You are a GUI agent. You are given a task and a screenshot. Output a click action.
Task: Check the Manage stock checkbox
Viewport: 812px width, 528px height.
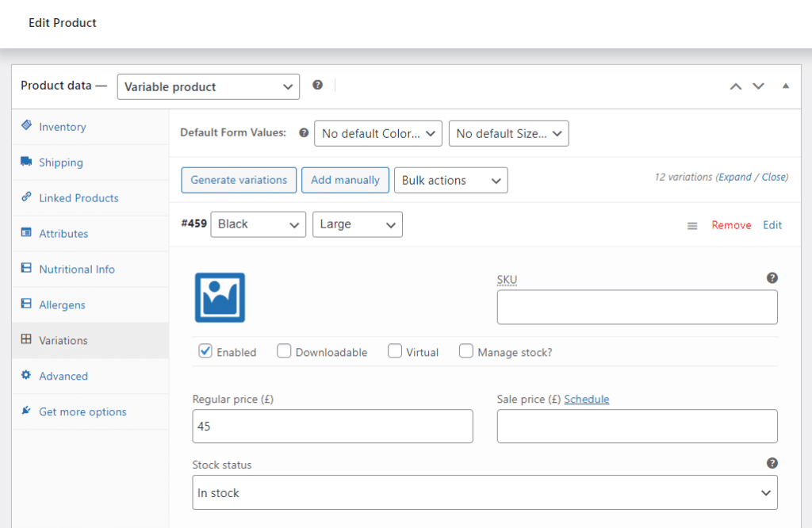click(x=466, y=350)
